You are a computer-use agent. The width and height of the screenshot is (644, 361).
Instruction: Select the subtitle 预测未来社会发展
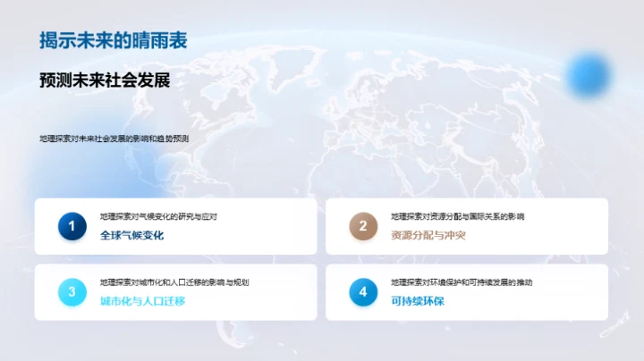pos(105,80)
